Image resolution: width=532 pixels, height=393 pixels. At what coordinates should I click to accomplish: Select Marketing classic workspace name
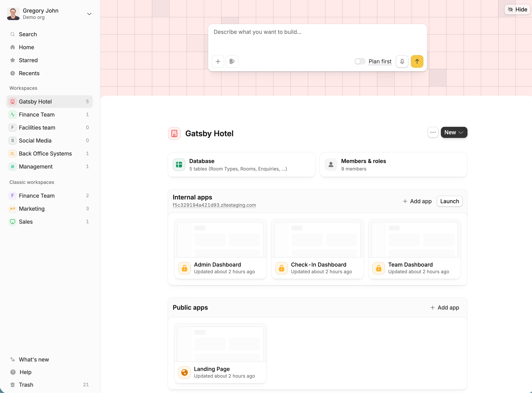(x=32, y=209)
